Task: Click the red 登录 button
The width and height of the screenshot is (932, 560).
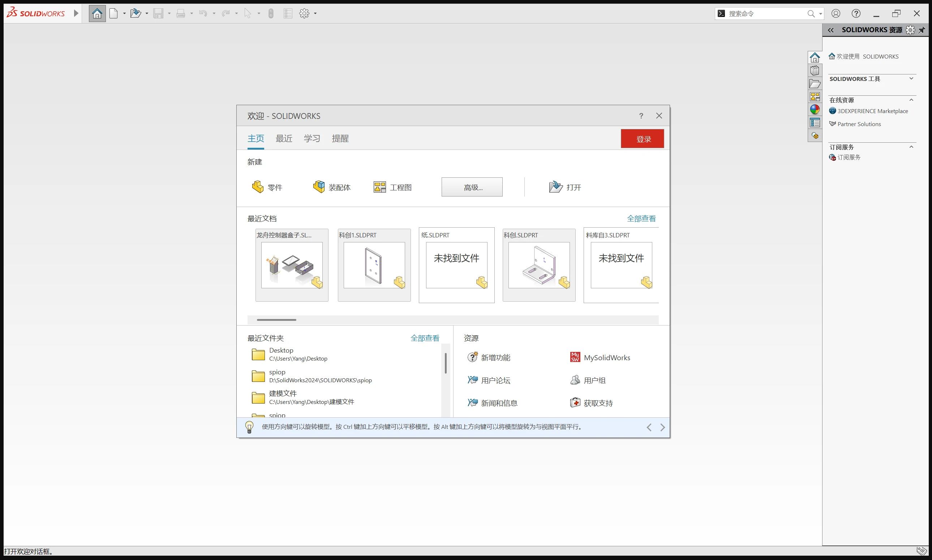Action: pyautogui.click(x=642, y=139)
